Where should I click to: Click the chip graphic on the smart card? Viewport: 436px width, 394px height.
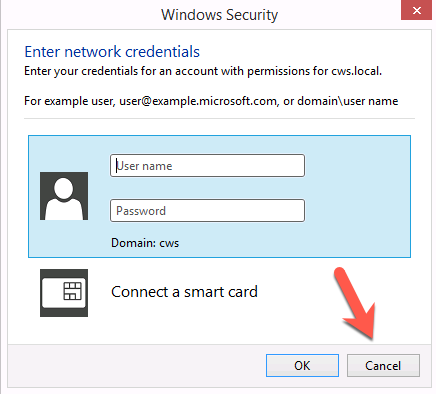(72, 291)
